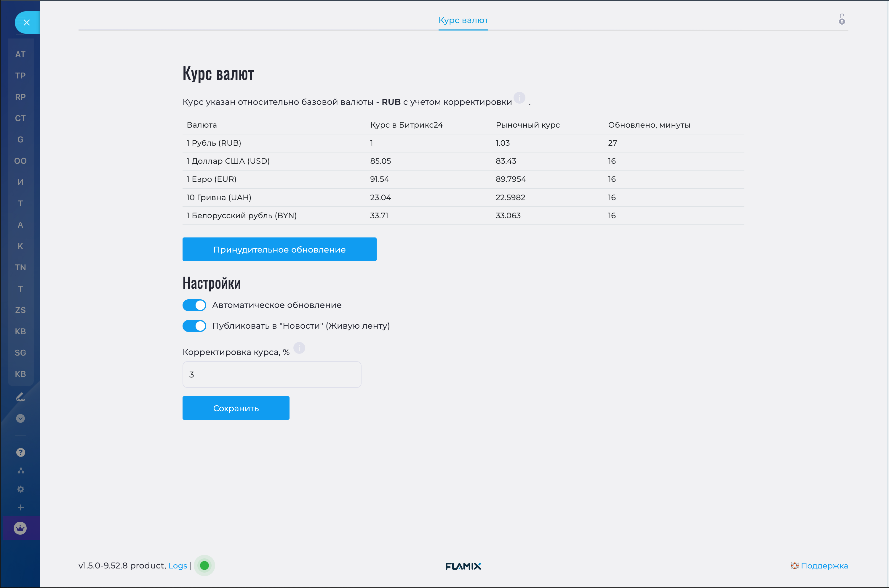The height and width of the screenshot is (588, 889).
Task: Open the question mark help icon
Action: tap(21, 452)
